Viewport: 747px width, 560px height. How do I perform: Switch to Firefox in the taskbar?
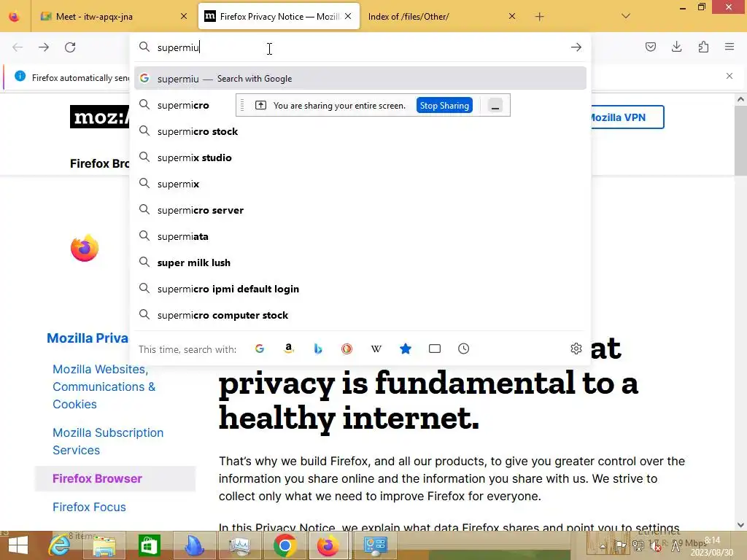coord(328,545)
